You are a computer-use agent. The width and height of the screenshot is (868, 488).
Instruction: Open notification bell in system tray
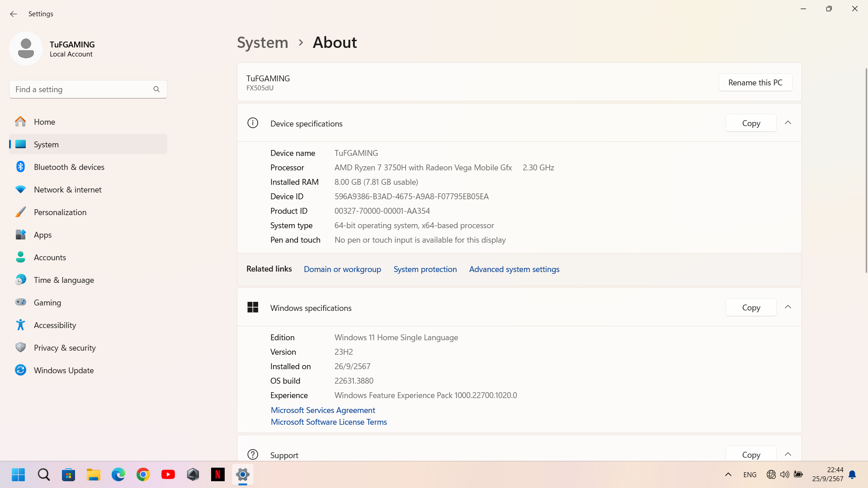click(x=852, y=474)
